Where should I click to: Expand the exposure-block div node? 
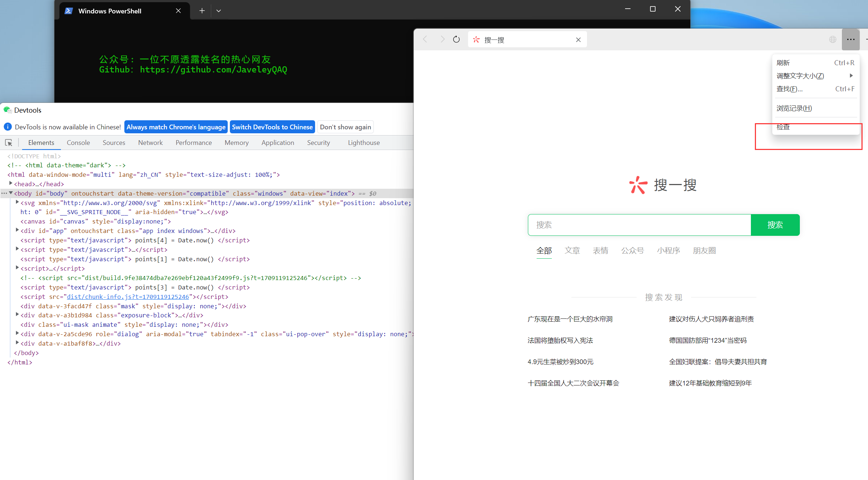click(17, 315)
